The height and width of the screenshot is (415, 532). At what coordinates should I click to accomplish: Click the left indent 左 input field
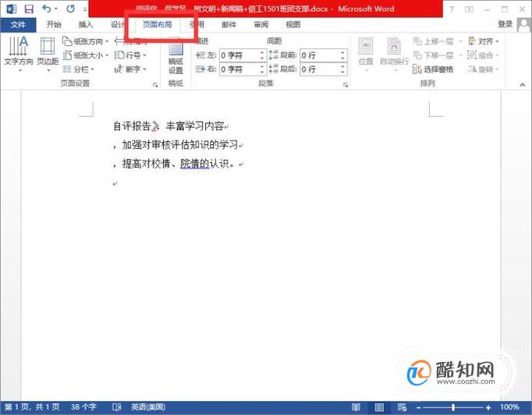click(x=242, y=55)
